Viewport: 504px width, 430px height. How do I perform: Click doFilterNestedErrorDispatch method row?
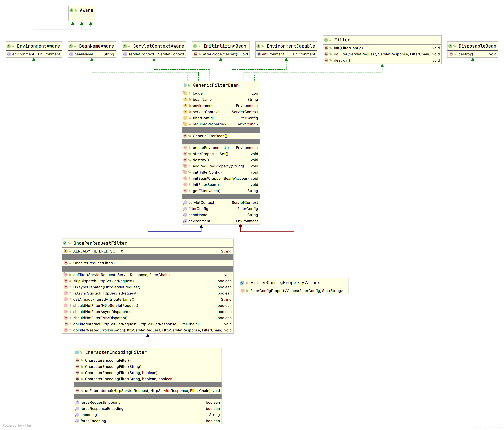coord(148,330)
